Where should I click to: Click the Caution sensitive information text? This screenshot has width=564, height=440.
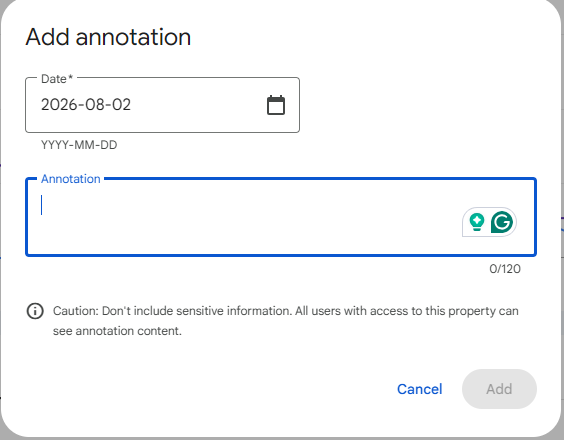point(286,311)
